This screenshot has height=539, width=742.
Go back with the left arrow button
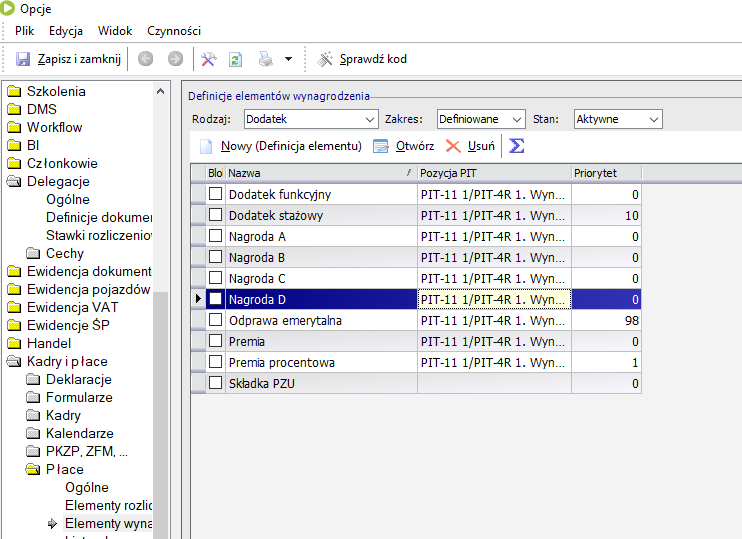point(145,59)
